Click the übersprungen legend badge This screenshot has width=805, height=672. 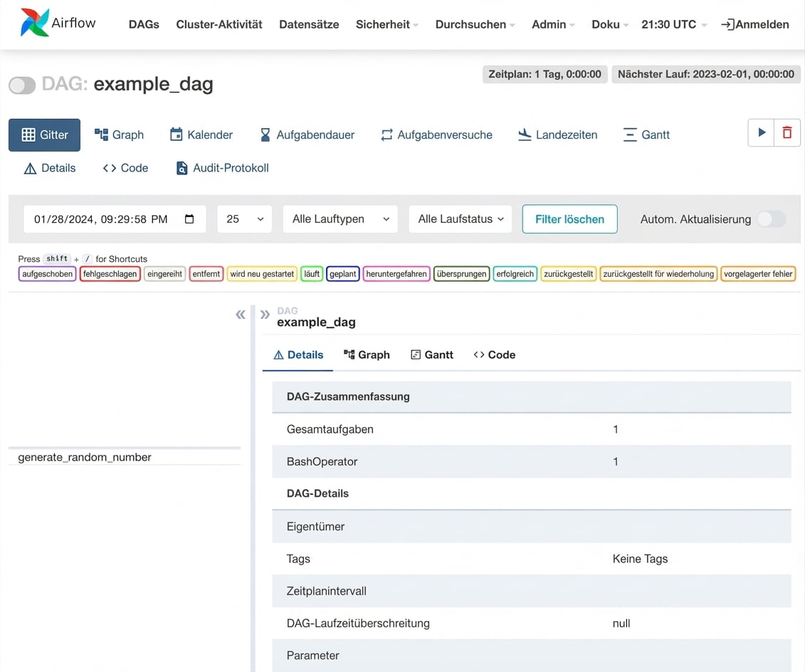[x=461, y=274]
